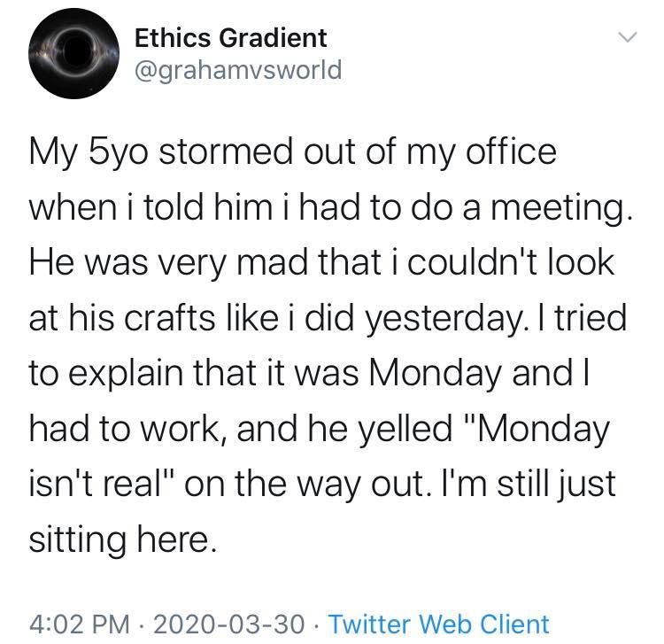The image size is (664, 644).
Task: Click the @grahamvsworld handle
Action: pyautogui.click(x=236, y=69)
